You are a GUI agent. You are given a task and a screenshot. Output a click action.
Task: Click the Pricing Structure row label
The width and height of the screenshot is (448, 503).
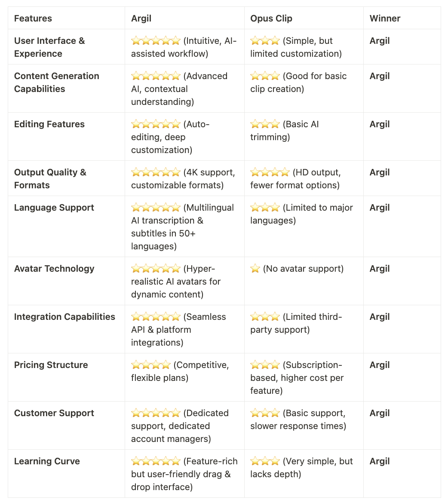click(51, 365)
